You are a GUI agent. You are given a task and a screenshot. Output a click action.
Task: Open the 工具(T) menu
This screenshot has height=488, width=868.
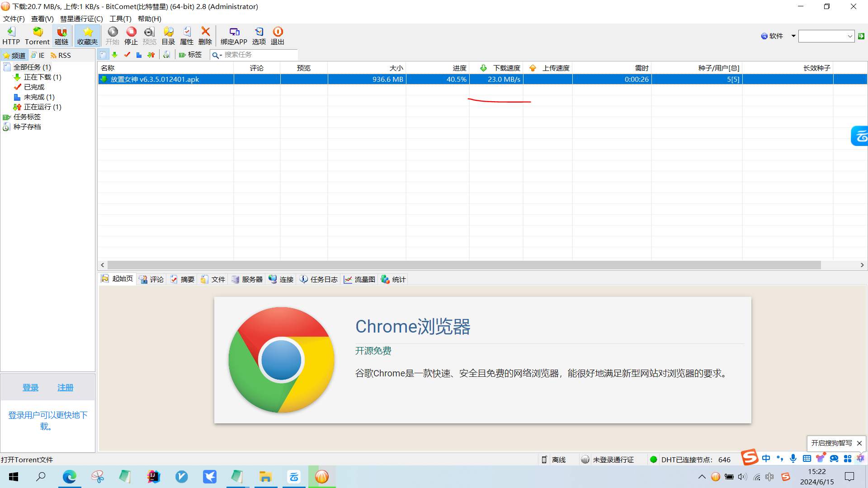(x=120, y=19)
